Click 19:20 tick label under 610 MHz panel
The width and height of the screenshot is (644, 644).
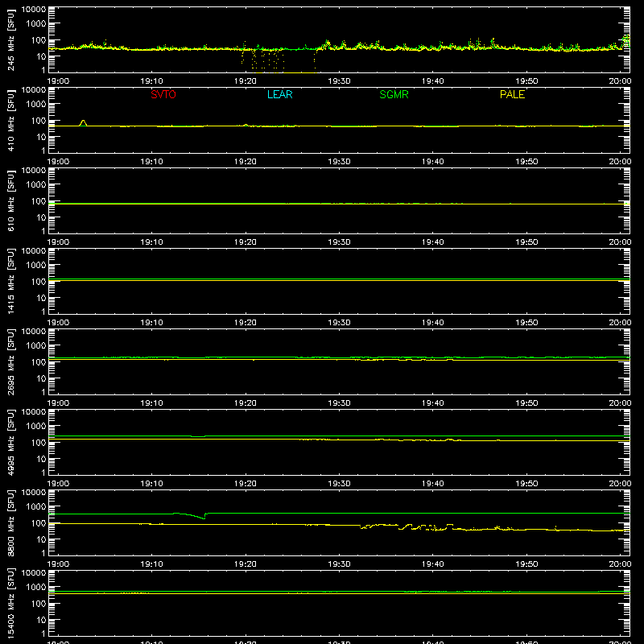click(246, 242)
